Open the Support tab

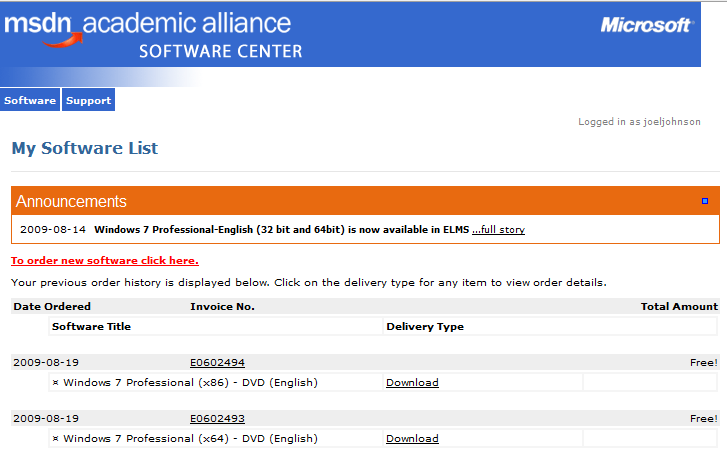(x=89, y=100)
